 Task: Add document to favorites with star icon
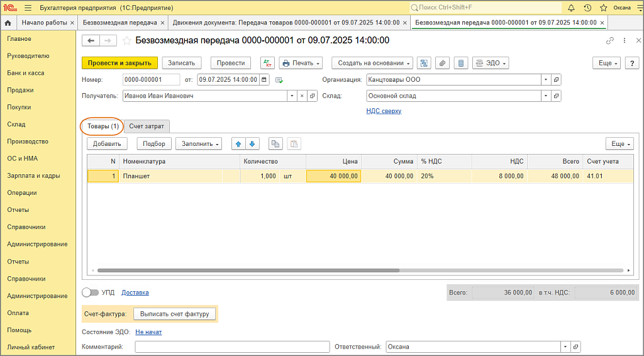127,41
